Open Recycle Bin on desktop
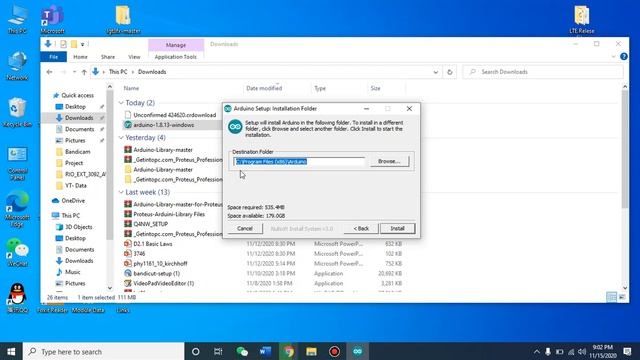Viewport: 640px width, 360px height. (17, 112)
